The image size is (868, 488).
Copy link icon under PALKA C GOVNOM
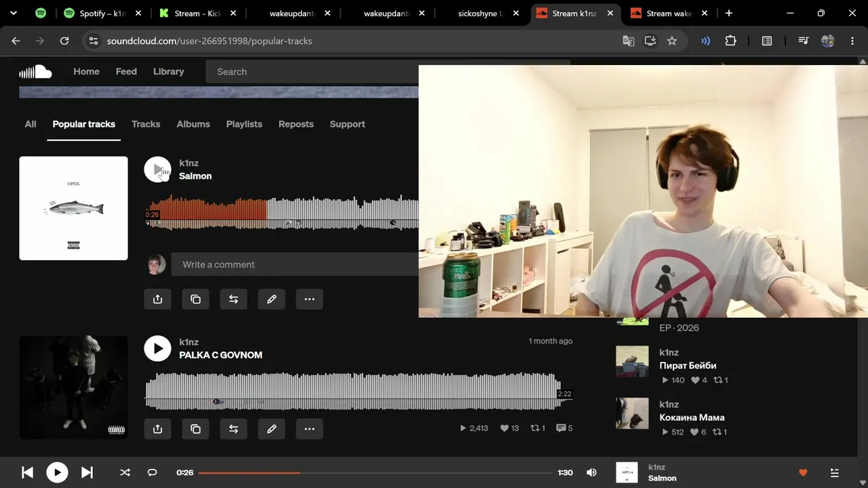click(196, 428)
